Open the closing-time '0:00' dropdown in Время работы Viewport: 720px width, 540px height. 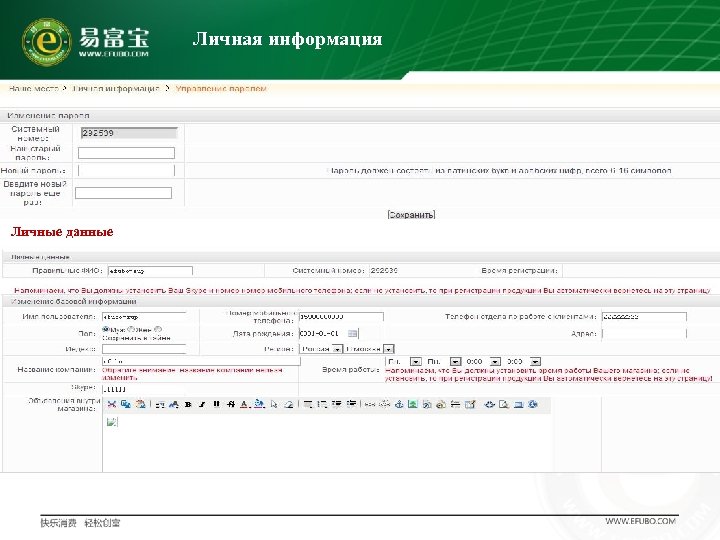[523, 362]
